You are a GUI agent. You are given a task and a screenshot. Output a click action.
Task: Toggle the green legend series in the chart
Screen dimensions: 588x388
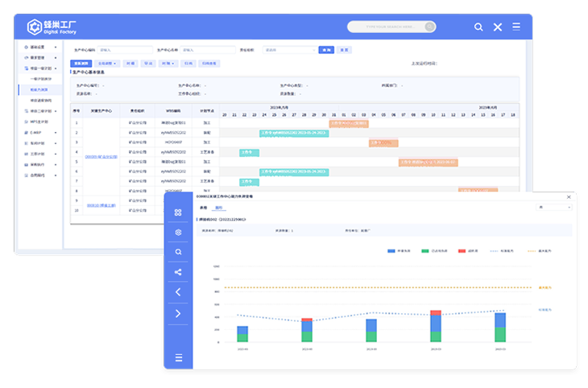pos(429,251)
